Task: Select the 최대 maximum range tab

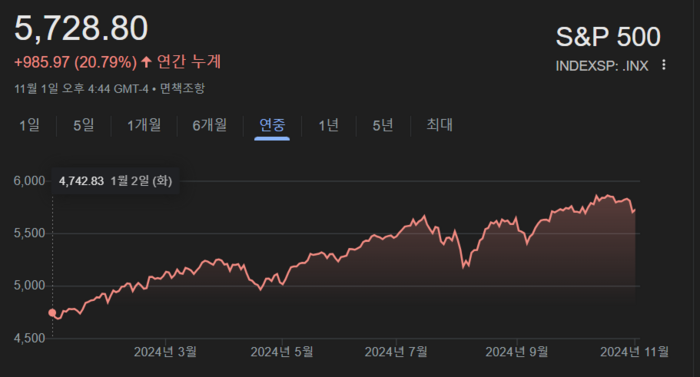Action: click(x=439, y=125)
